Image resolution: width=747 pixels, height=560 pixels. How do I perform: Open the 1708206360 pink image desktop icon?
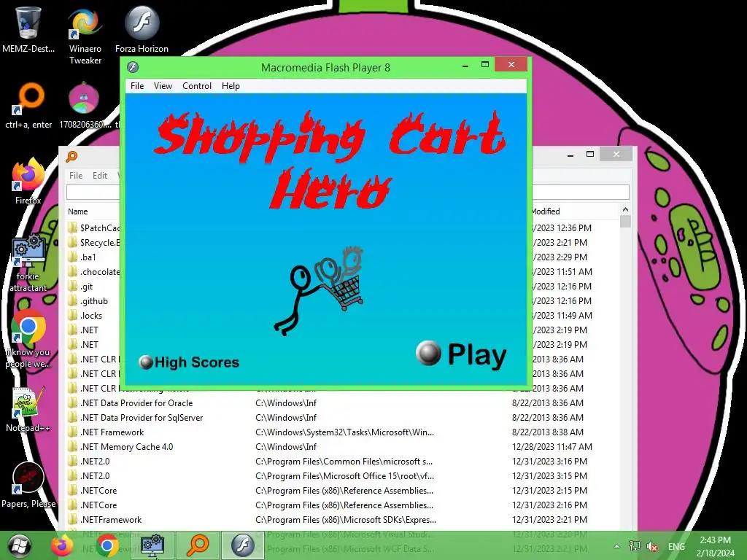pos(85,106)
